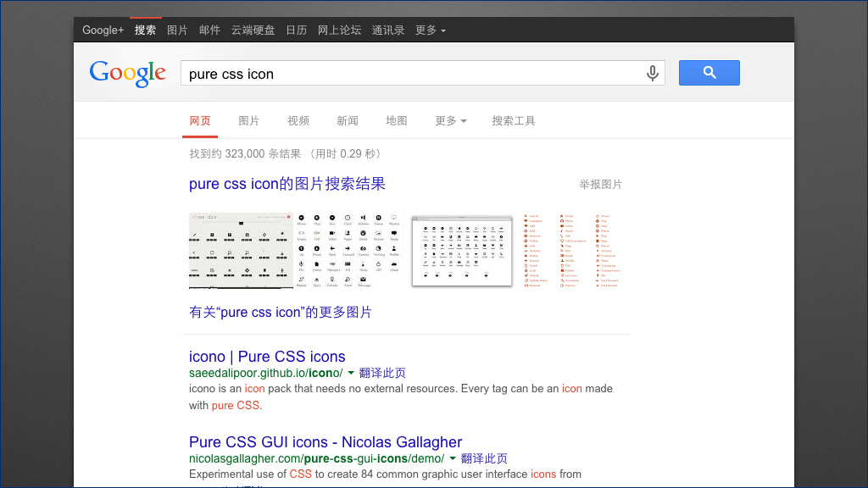This screenshot has height=488, width=868.
Task: Switch to the 视频 results tab
Action: (x=298, y=120)
